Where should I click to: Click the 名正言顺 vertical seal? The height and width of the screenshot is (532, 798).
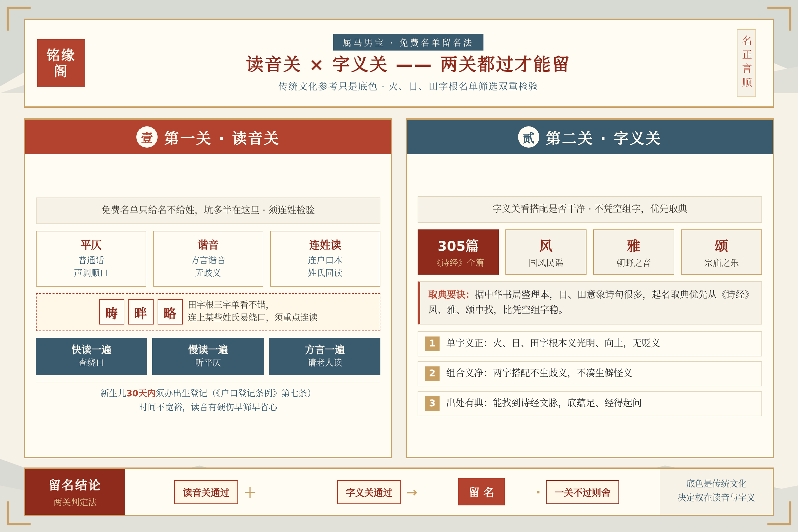tap(746, 63)
